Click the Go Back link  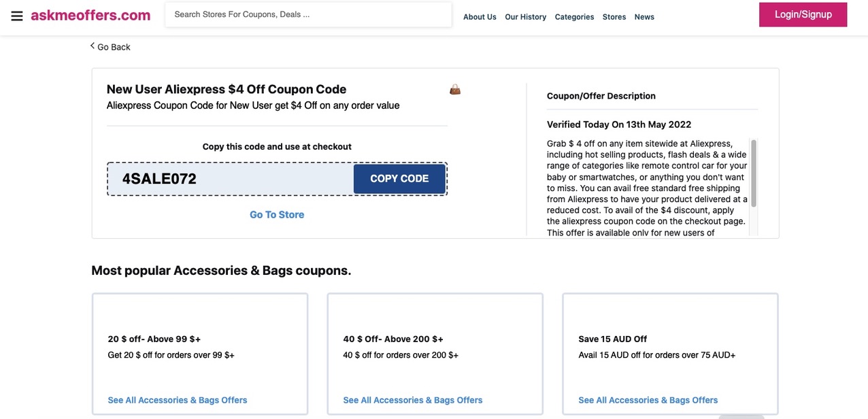[114, 47]
